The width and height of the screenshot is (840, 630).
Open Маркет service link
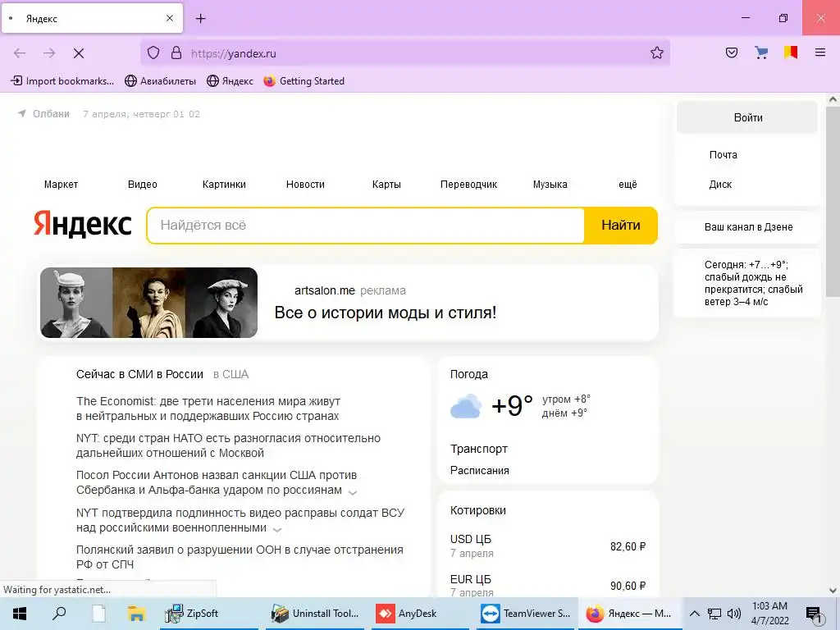tap(61, 185)
